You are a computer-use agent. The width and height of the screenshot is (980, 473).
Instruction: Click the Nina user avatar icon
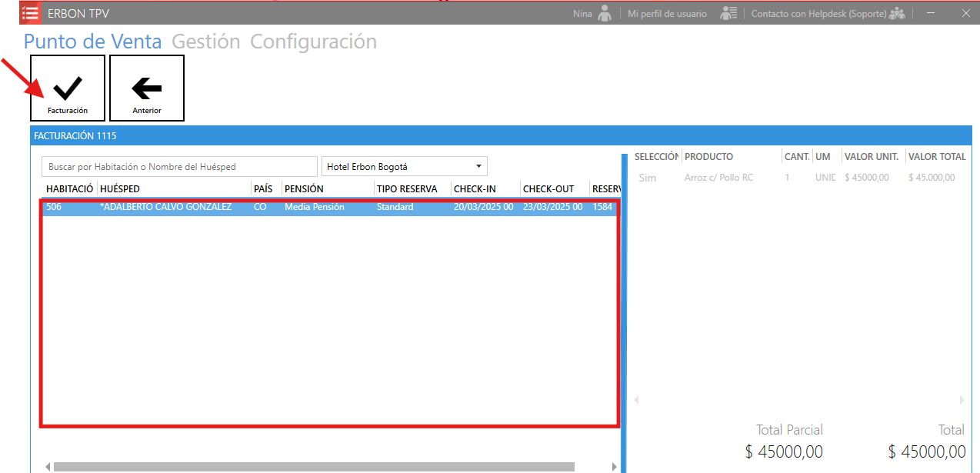point(605,13)
